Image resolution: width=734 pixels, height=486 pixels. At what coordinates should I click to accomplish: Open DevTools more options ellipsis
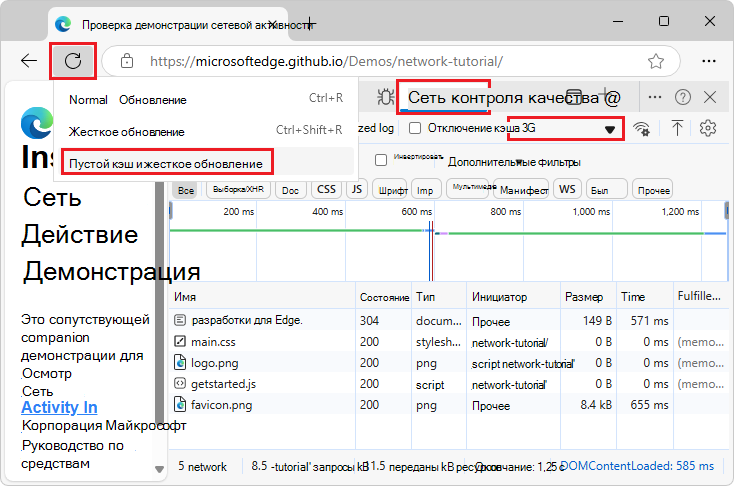[x=655, y=97]
